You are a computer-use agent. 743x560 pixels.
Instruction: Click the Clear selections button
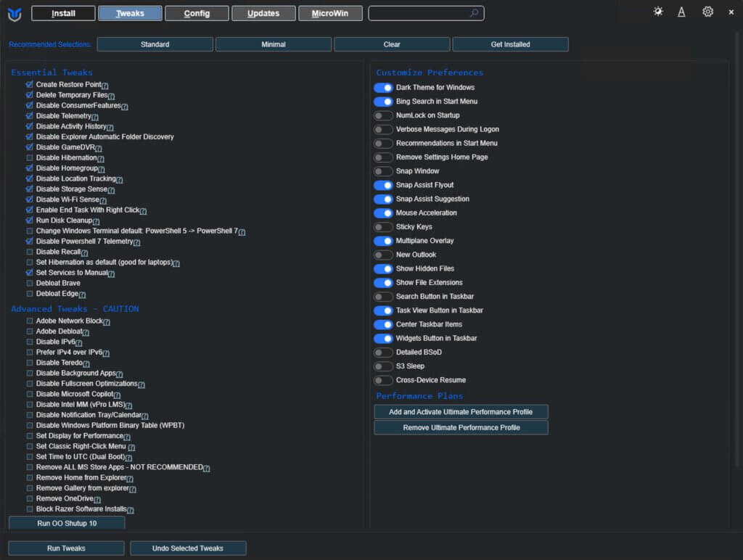click(x=392, y=44)
